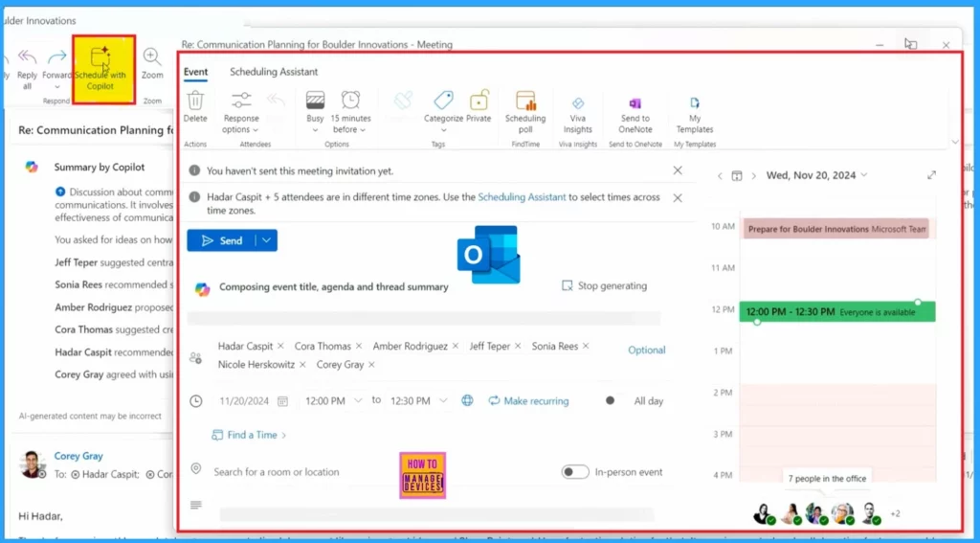Remove attendee Sonia Rees
Image resolution: width=980 pixels, height=543 pixels.
[586, 346]
